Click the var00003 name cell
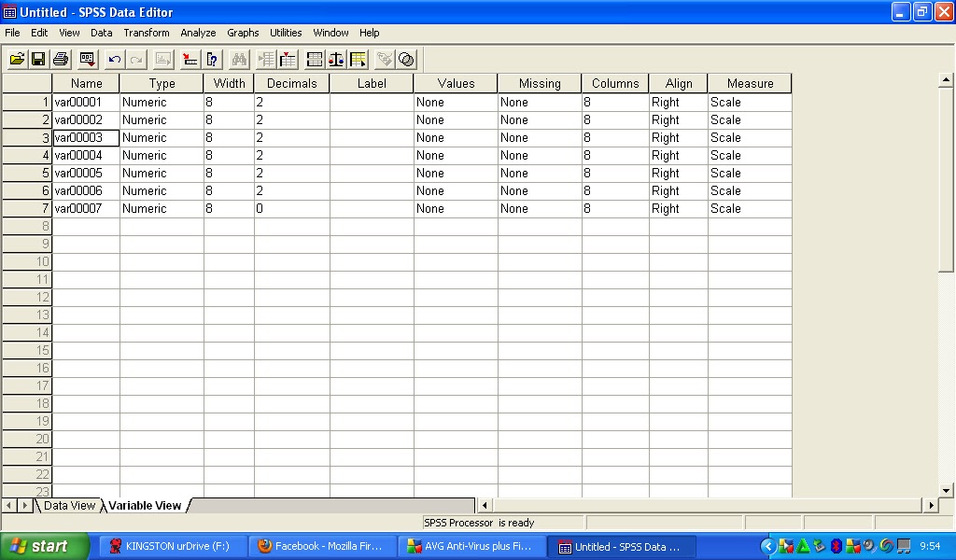Screen dimensions: 956x560 tap(86, 138)
